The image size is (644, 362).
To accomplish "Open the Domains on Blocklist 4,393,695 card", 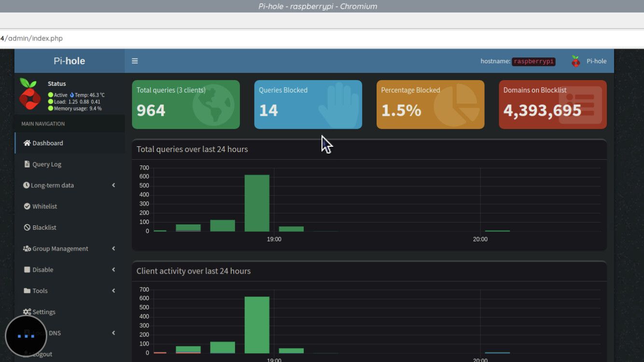I will point(553,105).
